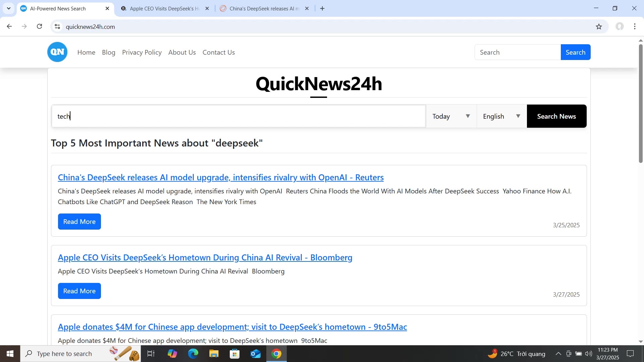Open a new browser tab

point(322,8)
